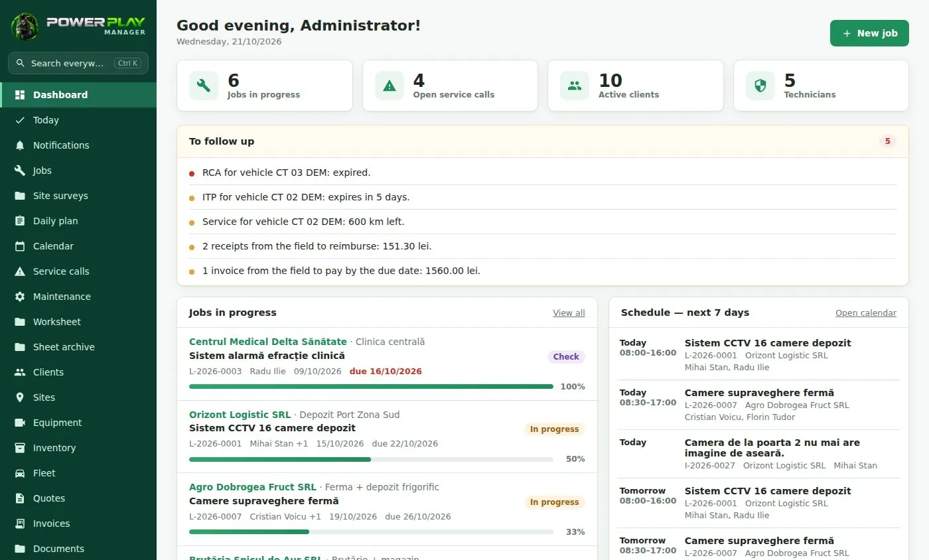This screenshot has width=929, height=560.
Task: Click the Calendar icon in sidebar
Action: click(x=20, y=246)
